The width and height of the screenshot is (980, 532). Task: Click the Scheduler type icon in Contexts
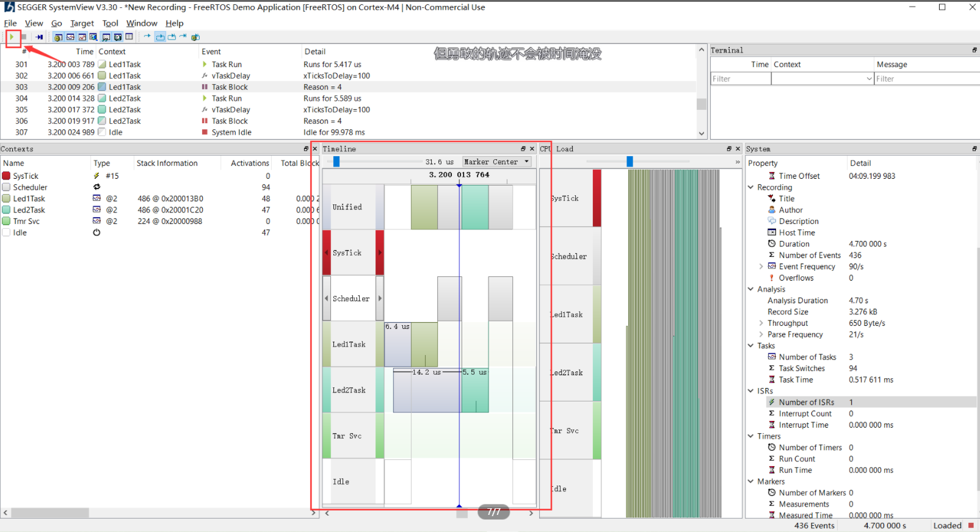click(x=96, y=187)
